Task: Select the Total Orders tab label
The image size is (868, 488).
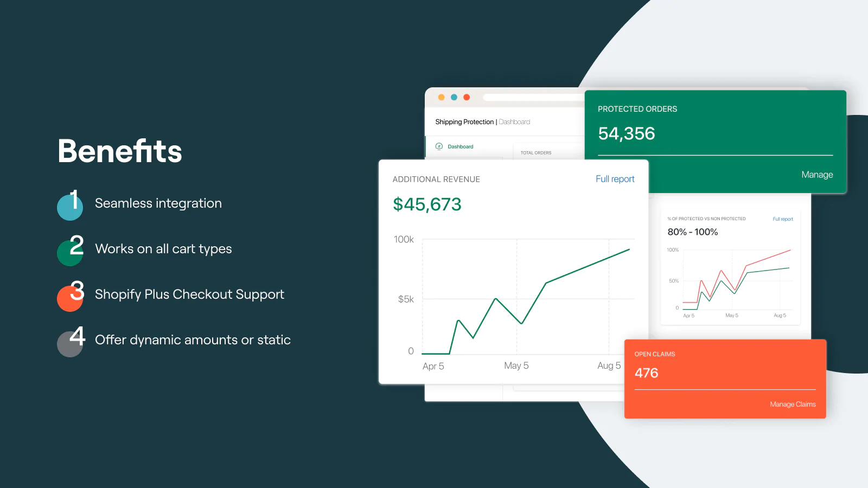Action: (535, 153)
